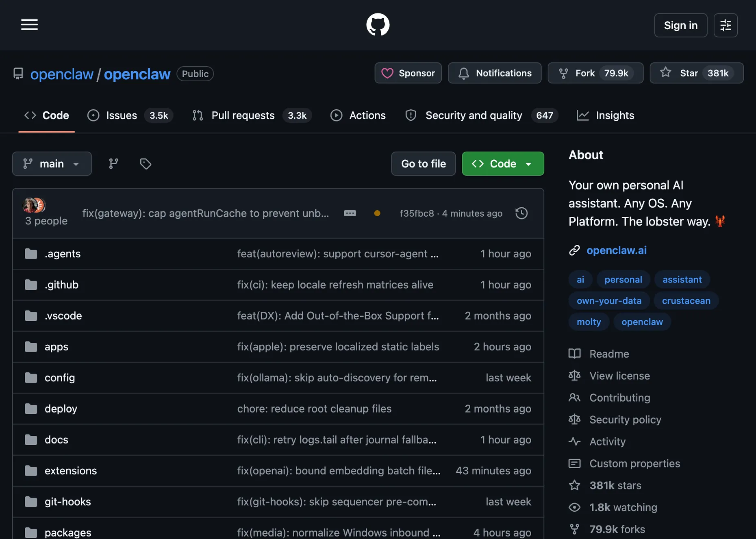The width and height of the screenshot is (756, 539).
Task: Open the .github folder
Action: (61, 285)
